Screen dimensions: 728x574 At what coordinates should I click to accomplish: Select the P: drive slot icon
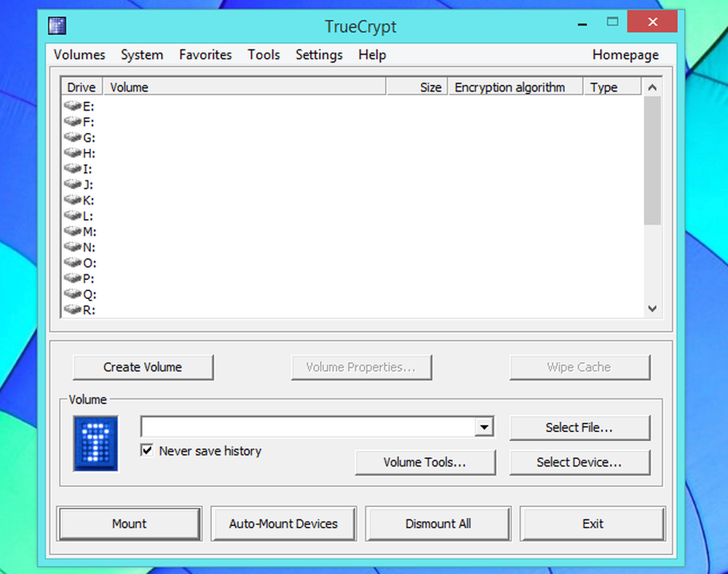[x=72, y=278]
